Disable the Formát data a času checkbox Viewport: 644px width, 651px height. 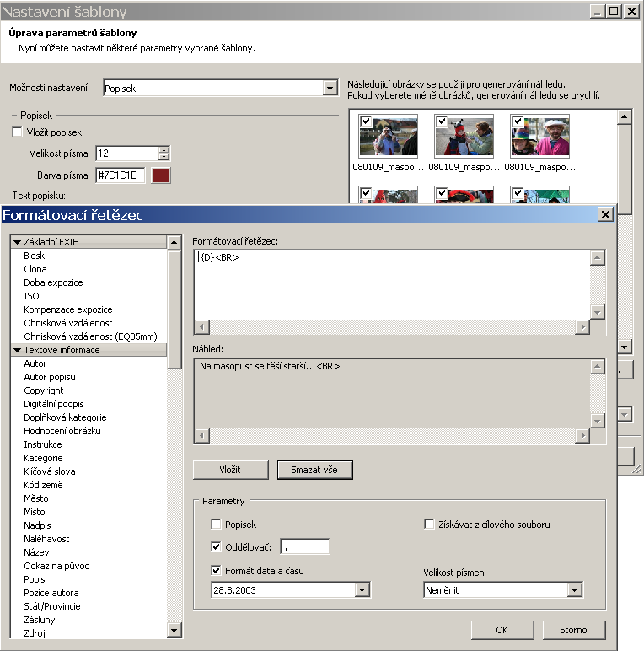217,571
